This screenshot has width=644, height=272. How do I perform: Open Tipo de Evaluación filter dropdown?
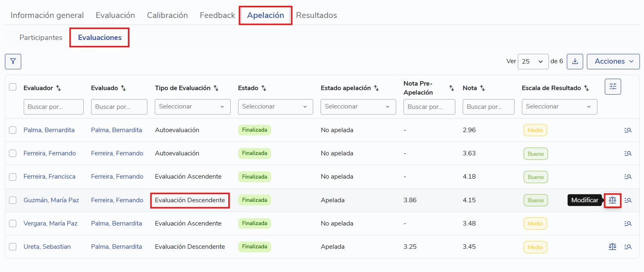point(192,107)
